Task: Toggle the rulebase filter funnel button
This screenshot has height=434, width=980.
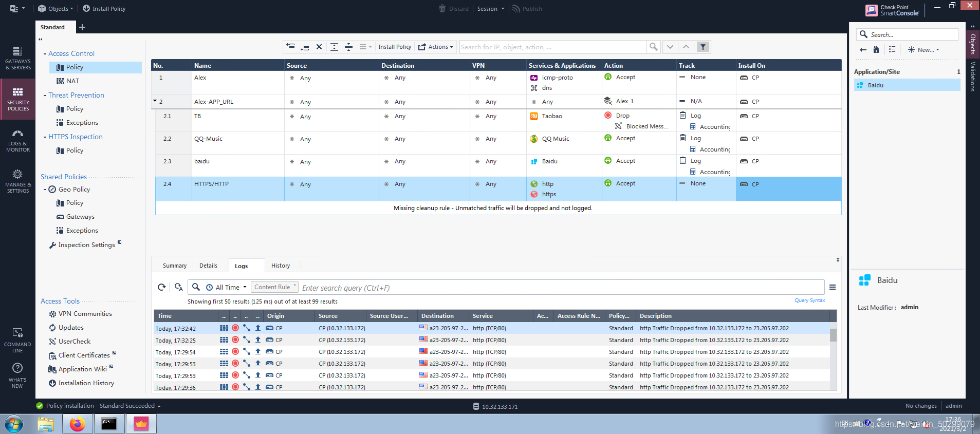Action: pyautogui.click(x=703, y=47)
